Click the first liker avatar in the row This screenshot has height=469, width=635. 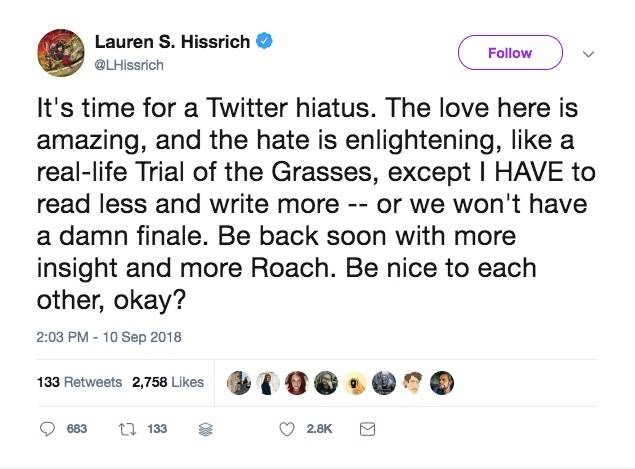(x=238, y=382)
